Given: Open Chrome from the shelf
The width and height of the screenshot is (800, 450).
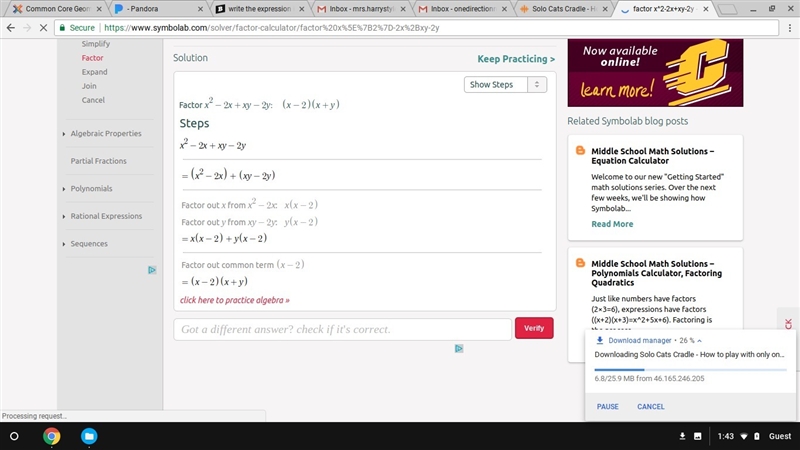Looking at the screenshot, I should coord(52,436).
